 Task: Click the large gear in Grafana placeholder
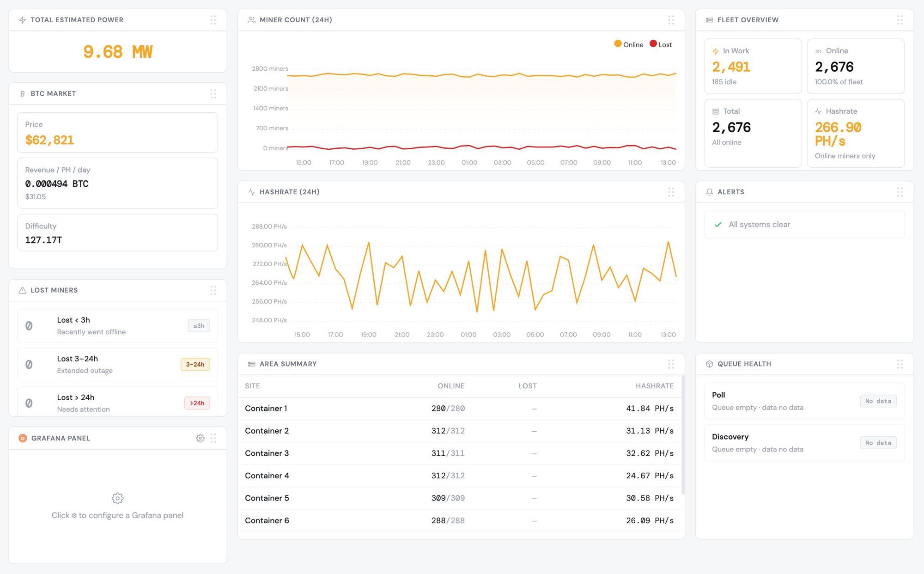click(x=118, y=498)
